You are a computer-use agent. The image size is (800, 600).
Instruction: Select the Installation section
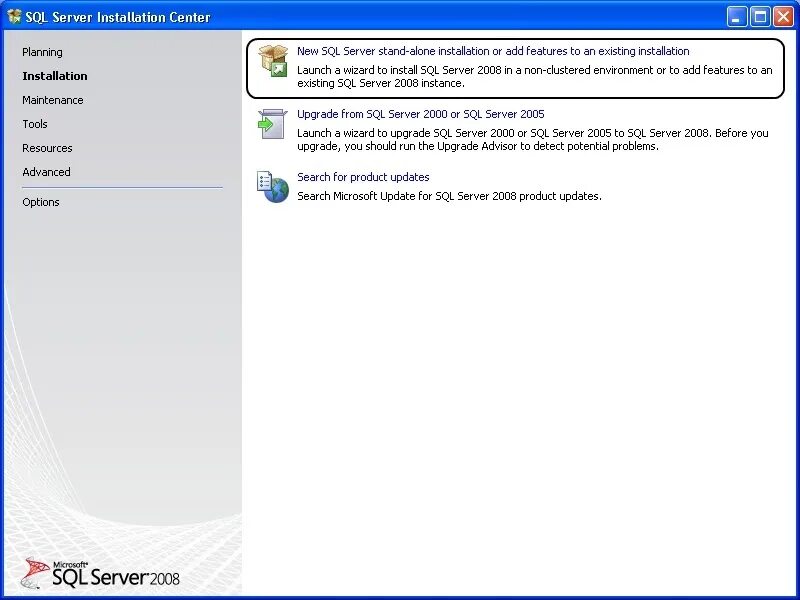55,76
